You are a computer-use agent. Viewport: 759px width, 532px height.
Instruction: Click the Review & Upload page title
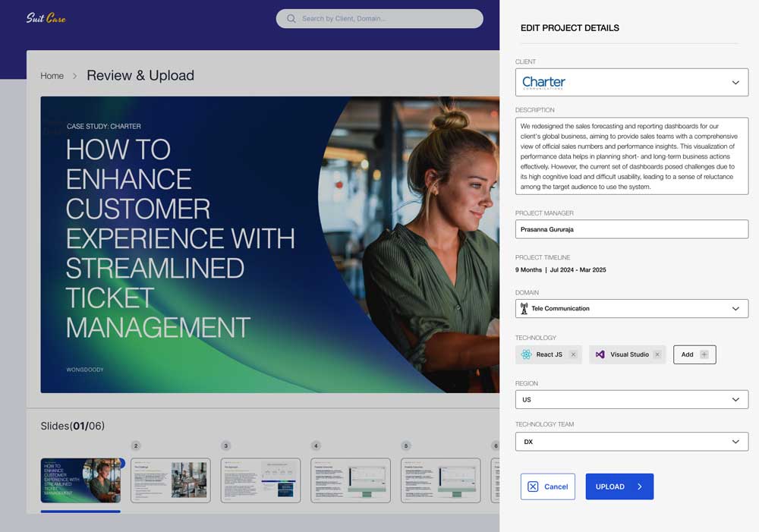(140, 76)
